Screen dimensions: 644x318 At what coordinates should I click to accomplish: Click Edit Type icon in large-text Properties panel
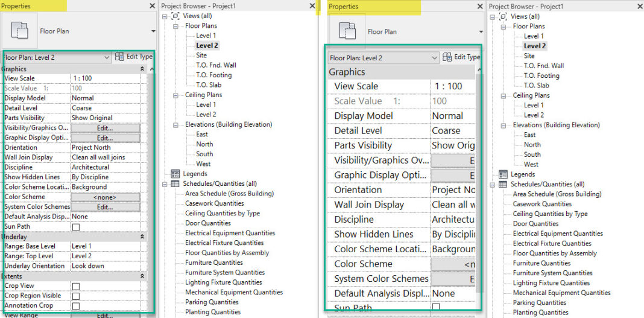tap(447, 57)
